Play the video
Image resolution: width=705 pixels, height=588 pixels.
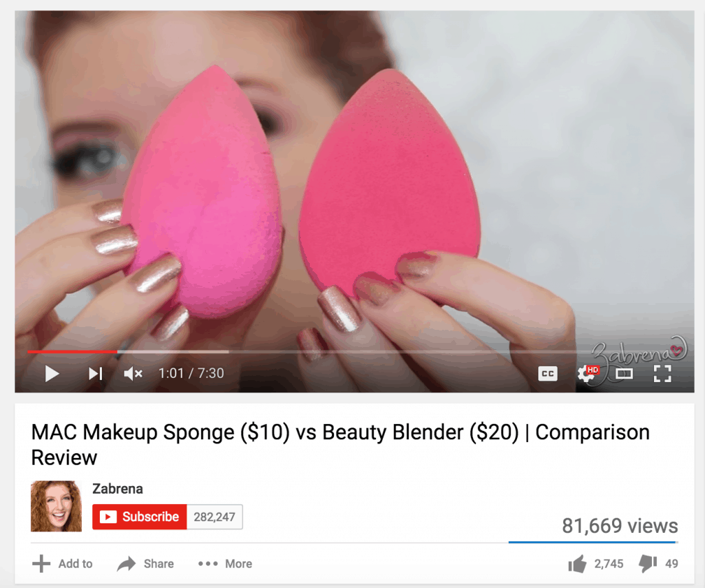point(52,374)
